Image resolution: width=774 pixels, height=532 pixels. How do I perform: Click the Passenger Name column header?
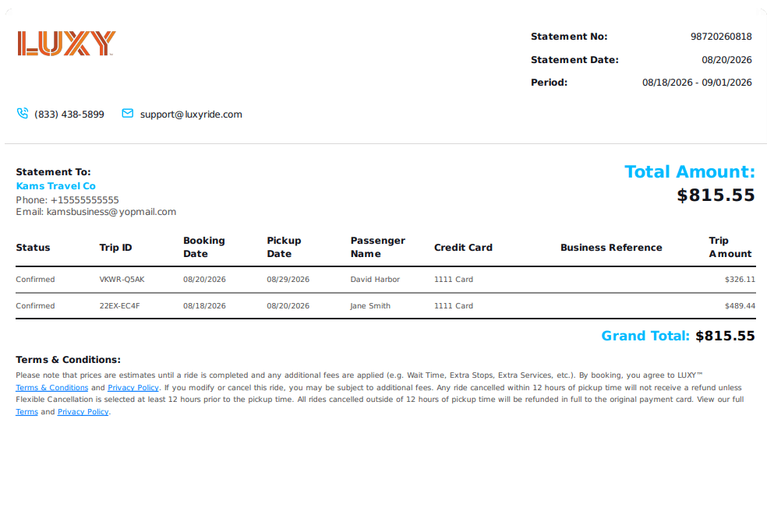(377, 247)
